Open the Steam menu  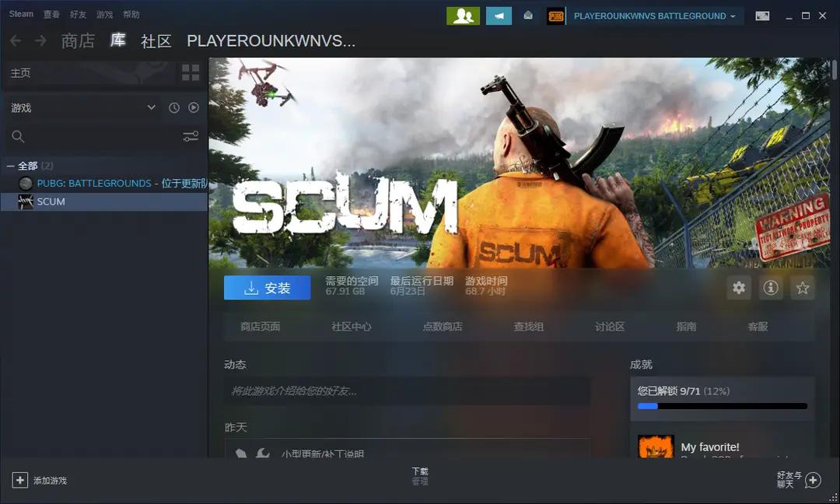[21, 14]
